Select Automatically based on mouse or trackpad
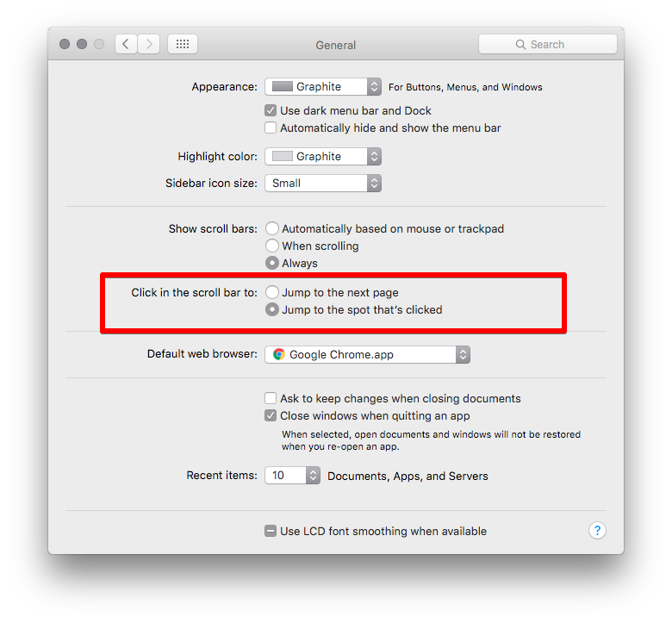 coord(272,228)
